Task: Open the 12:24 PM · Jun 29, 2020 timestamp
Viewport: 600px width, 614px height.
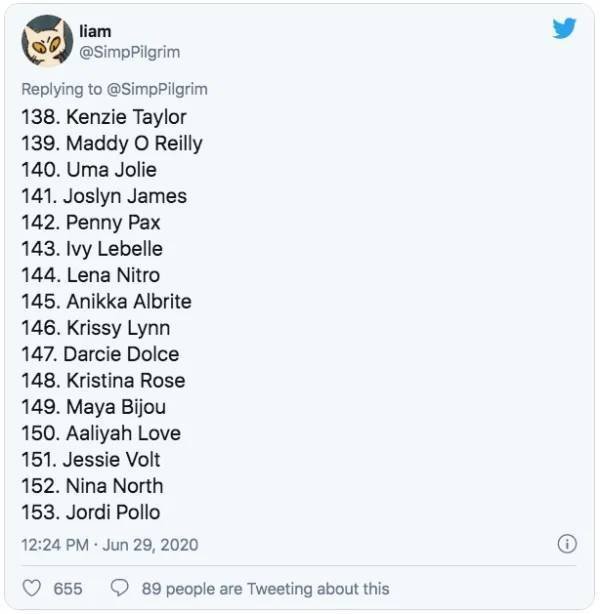Action: click(x=110, y=545)
